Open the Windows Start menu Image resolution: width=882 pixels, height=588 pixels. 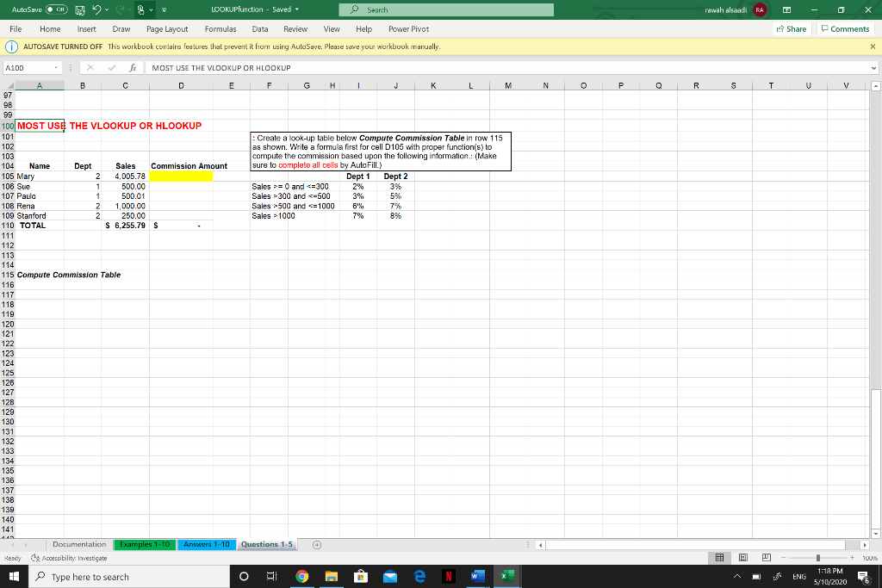point(14,577)
